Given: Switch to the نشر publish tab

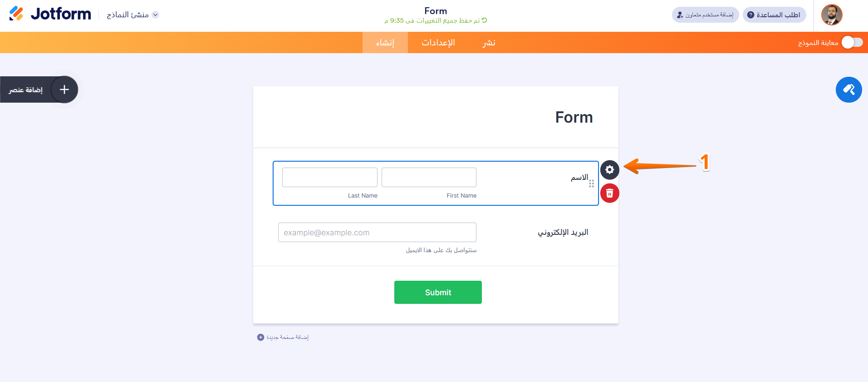Looking at the screenshot, I should pos(489,43).
